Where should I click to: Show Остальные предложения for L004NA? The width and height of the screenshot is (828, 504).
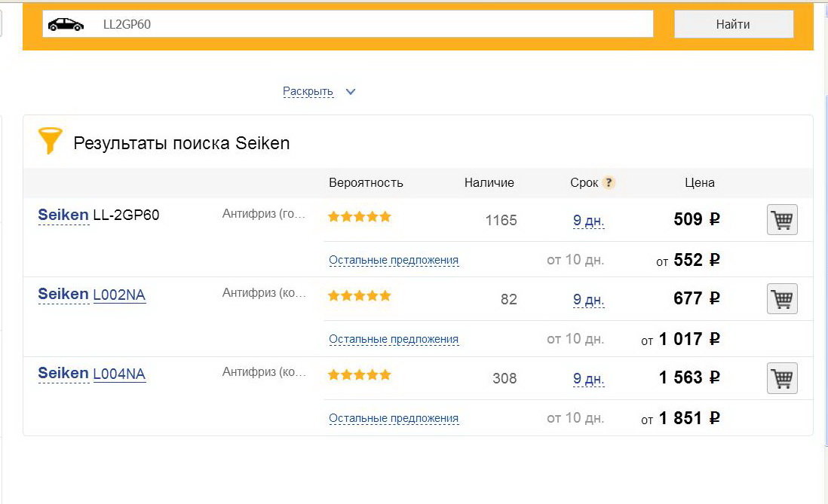point(394,418)
